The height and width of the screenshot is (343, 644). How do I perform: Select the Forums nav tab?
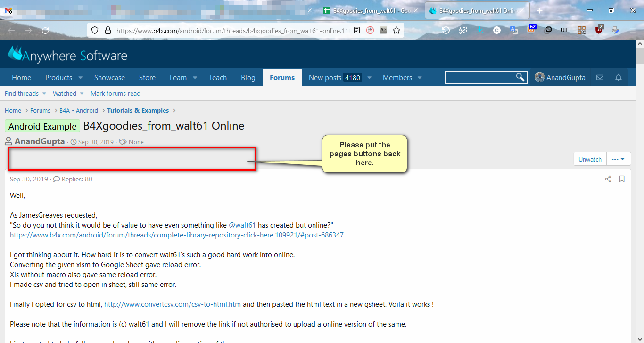pyautogui.click(x=282, y=78)
